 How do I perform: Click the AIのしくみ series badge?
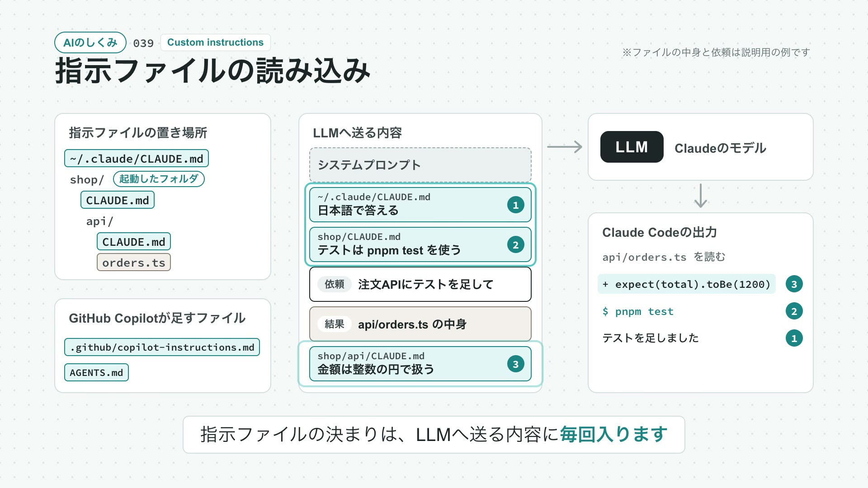(90, 42)
